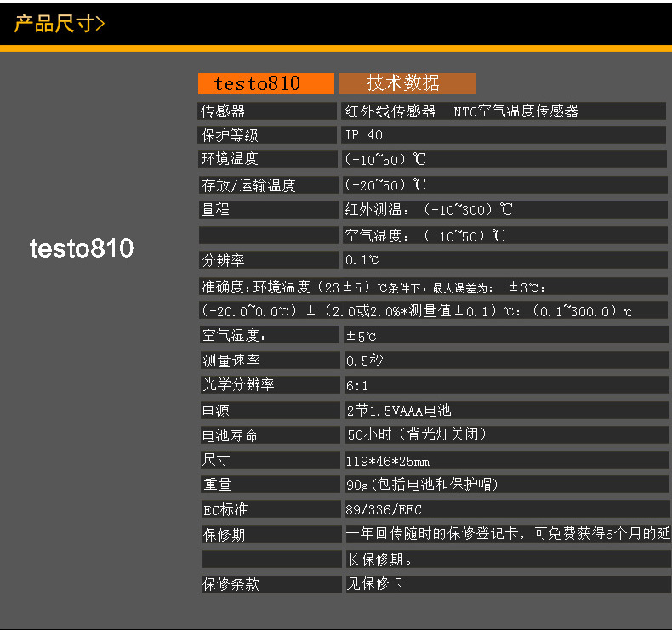Viewport: 672px width, 630px height.
Task: Click the 0.1℃ resolution value
Action: pos(362,260)
